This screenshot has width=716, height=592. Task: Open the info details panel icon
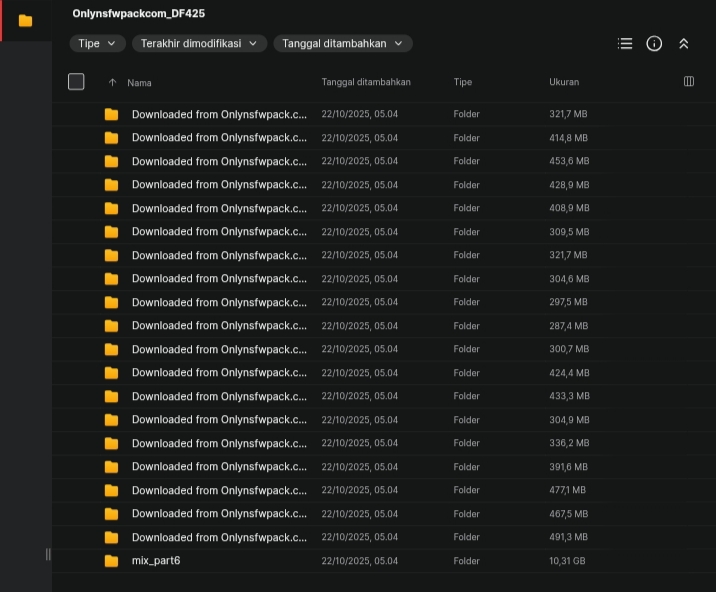[654, 44]
